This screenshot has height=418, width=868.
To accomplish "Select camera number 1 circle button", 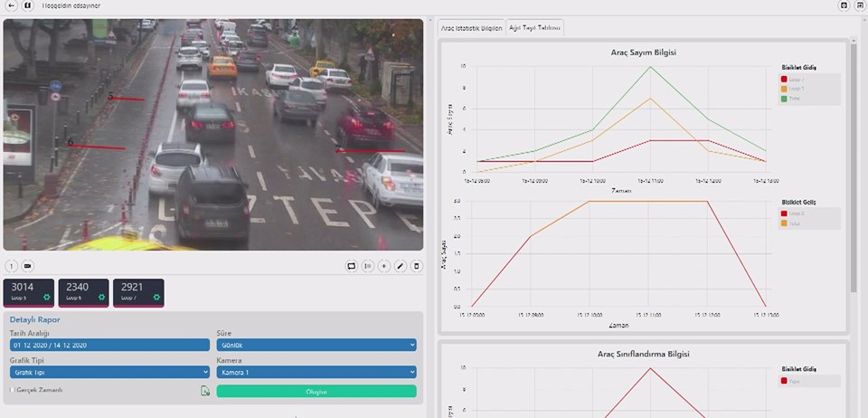I will (x=12, y=266).
